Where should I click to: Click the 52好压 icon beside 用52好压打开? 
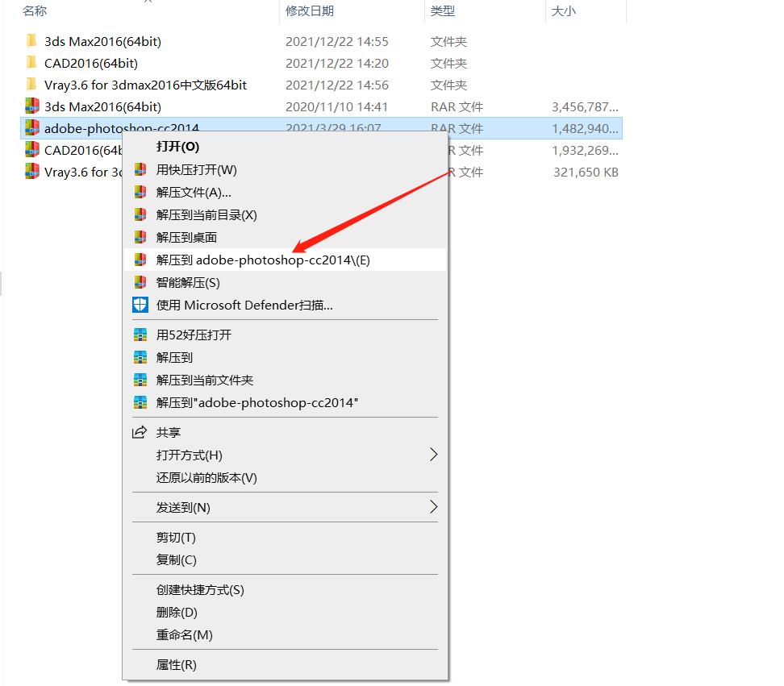click(141, 335)
